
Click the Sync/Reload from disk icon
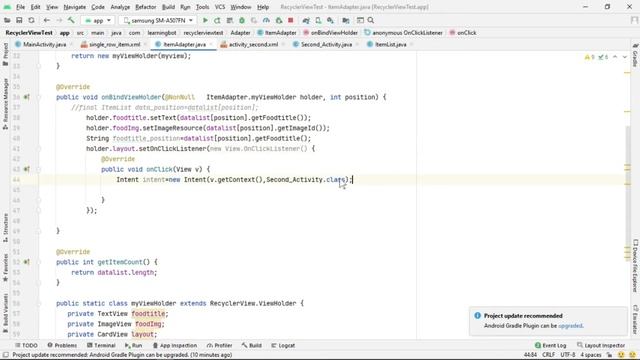coord(31,20)
